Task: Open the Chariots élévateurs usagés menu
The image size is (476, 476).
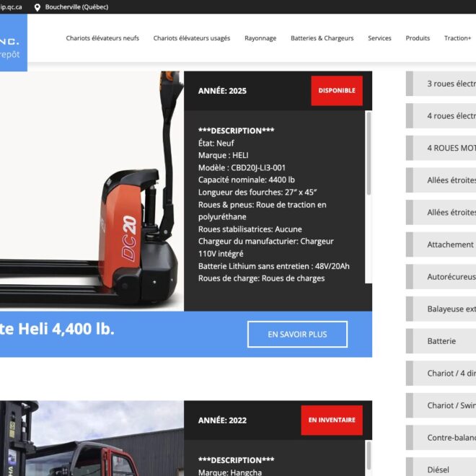Action: click(x=191, y=38)
